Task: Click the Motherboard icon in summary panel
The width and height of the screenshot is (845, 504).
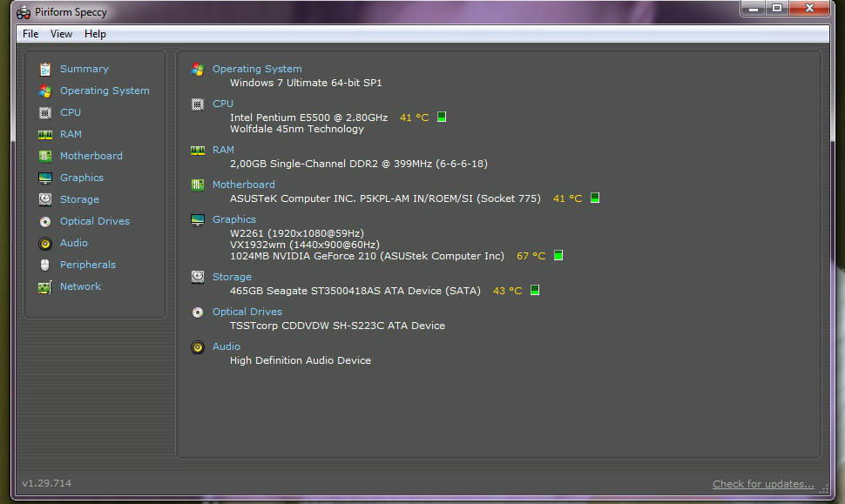Action: point(198,185)
